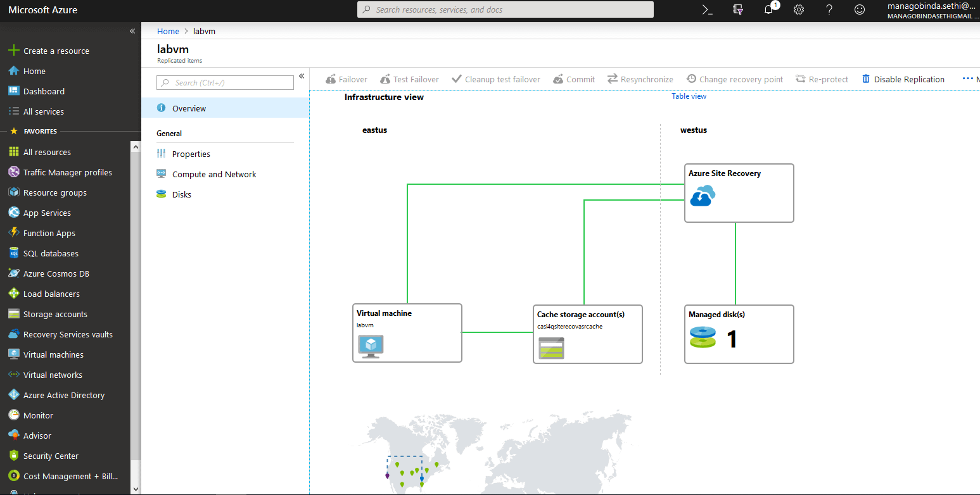Click the Function Apps lightning icon

(x=13, y=233)
